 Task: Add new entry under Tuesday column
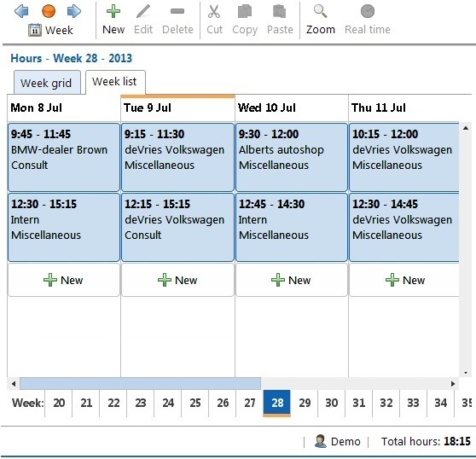(177, 280)
